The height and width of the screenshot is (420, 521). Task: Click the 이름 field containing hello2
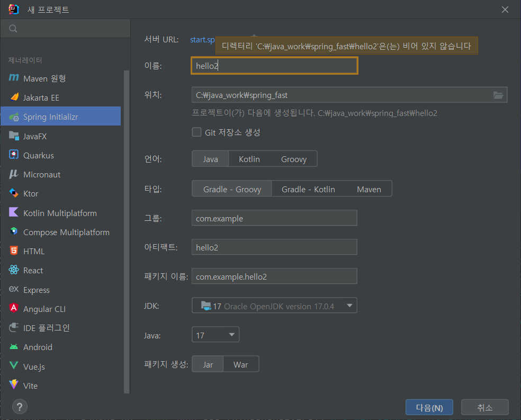274,66
